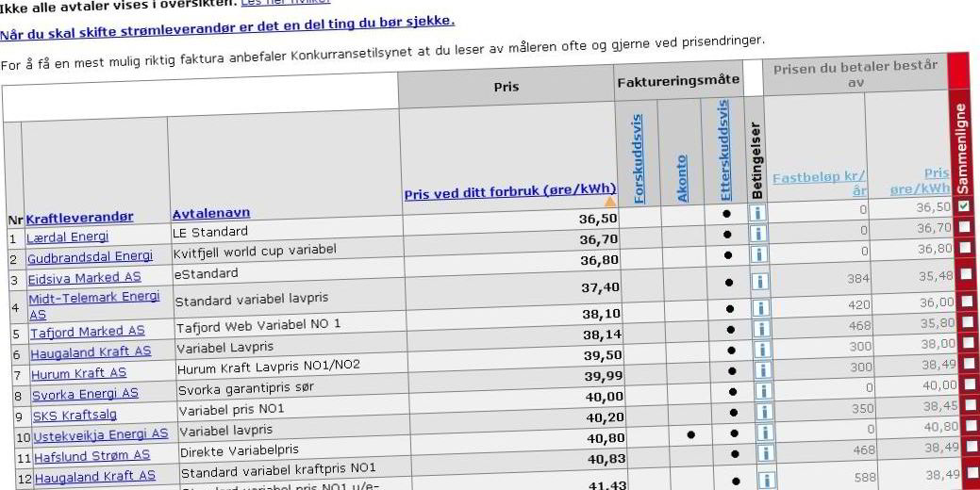Image resolution: width=980 pixels, height=490 pixels.
Task: Open SKS Kraftsalg supplier link
Action: tap(75, 416)
